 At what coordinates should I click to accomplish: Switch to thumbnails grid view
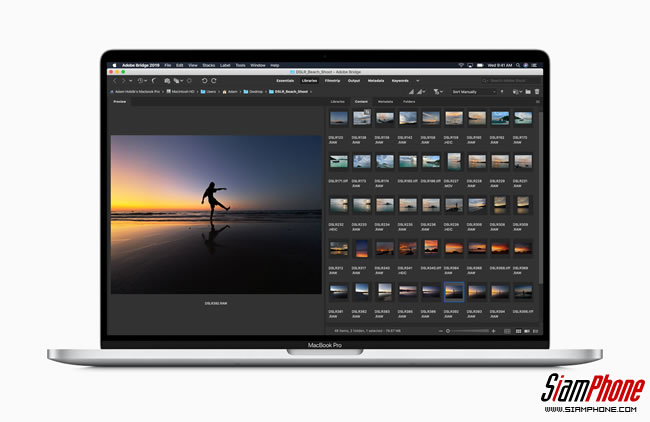(x=518, y=331)
